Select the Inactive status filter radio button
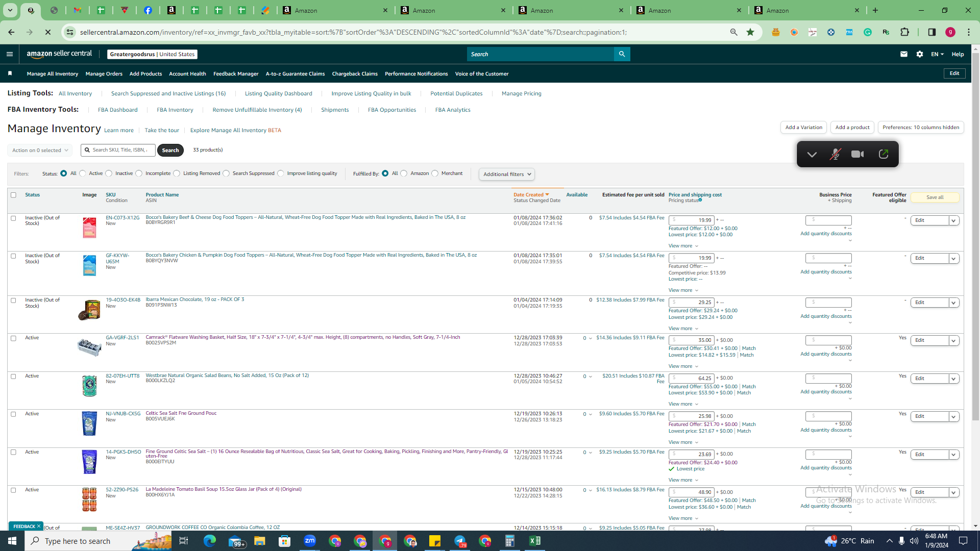This screenshot has width=980, height=551. (x=109, y=173)
